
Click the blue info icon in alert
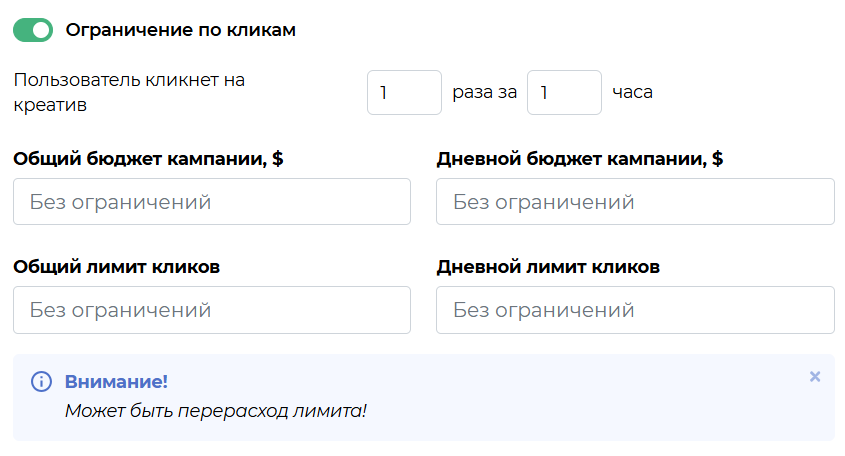41,382
